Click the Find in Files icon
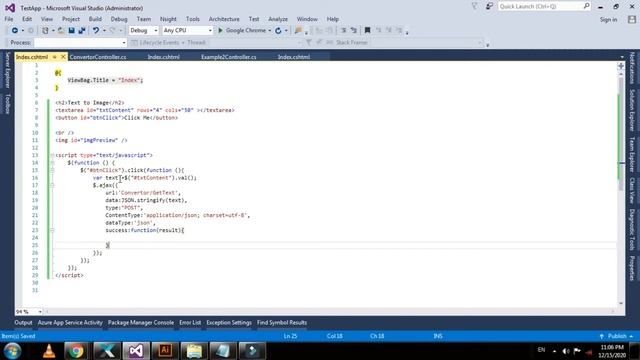640x360 pixels. pyautogui.click(x=298, y=31)
